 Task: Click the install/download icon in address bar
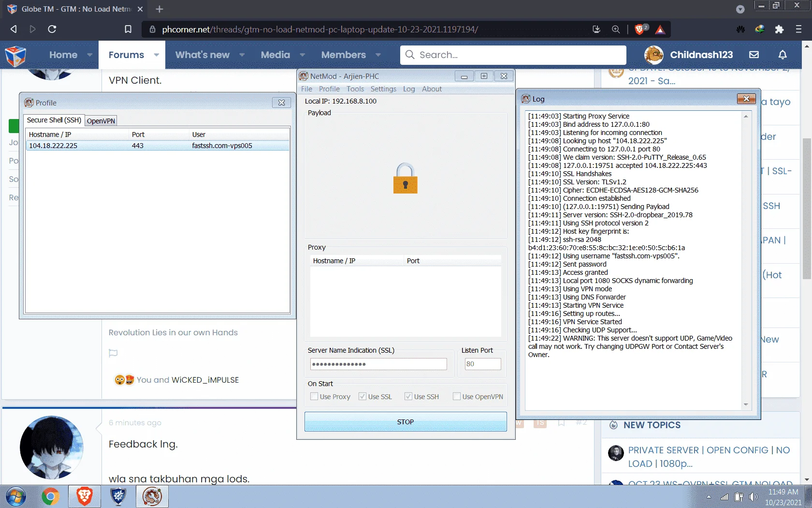(x=596, y=29)
